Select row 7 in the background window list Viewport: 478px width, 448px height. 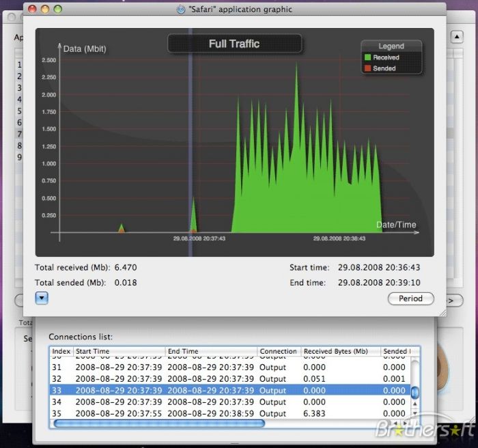tap(20, 134)
